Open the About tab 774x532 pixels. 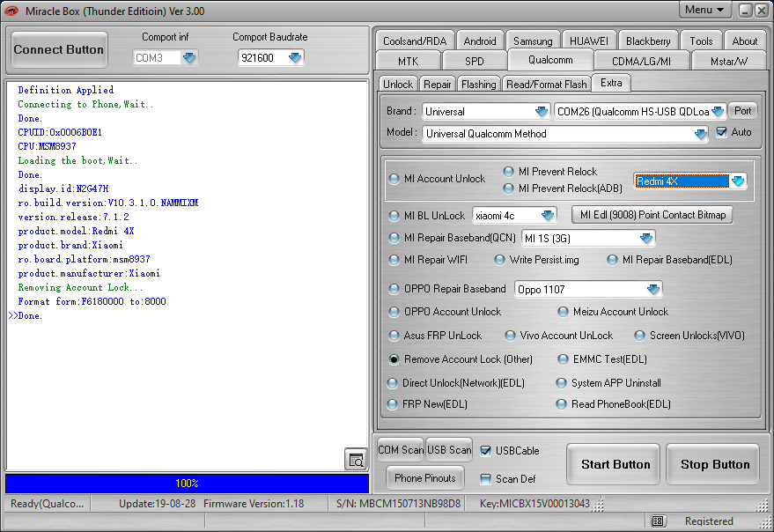744,41
